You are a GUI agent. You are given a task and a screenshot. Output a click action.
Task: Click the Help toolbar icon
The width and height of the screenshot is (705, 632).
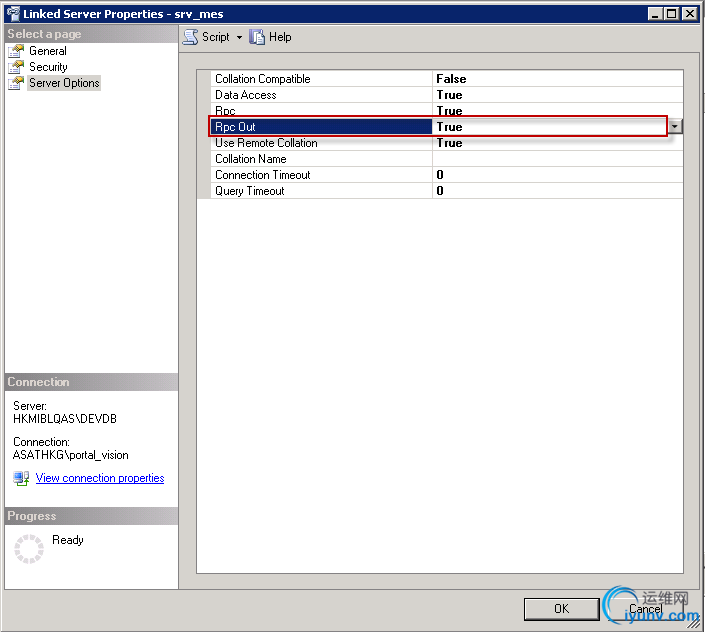tap(257, 37)
